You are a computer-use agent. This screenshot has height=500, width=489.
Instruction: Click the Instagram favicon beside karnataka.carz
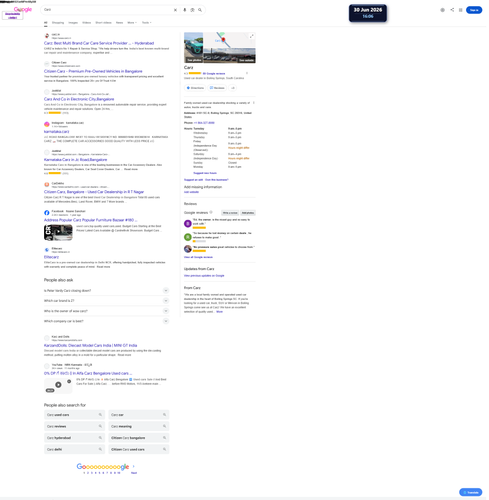tap(47, 124)
